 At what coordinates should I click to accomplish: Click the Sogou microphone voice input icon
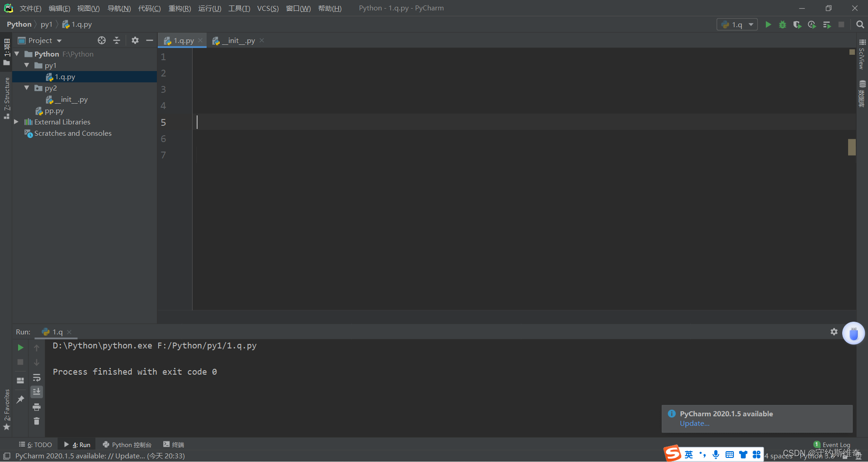click(x=716, y=454)
